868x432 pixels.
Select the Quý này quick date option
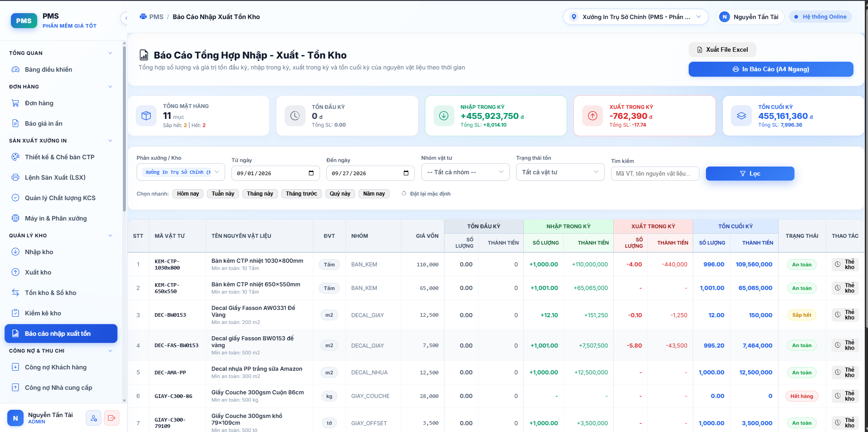coord(340,194)
